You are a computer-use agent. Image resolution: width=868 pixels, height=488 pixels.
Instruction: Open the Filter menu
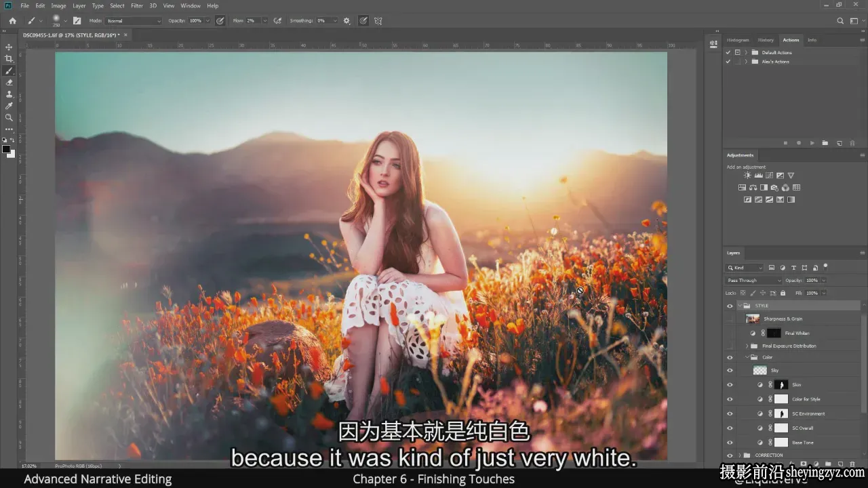point(137,5)
